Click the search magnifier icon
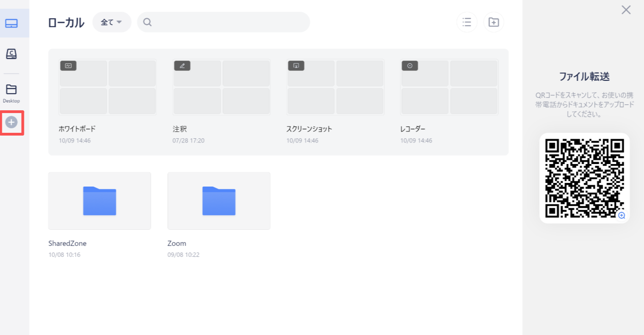This screenshot has height=335, width=644. (148, 22)
